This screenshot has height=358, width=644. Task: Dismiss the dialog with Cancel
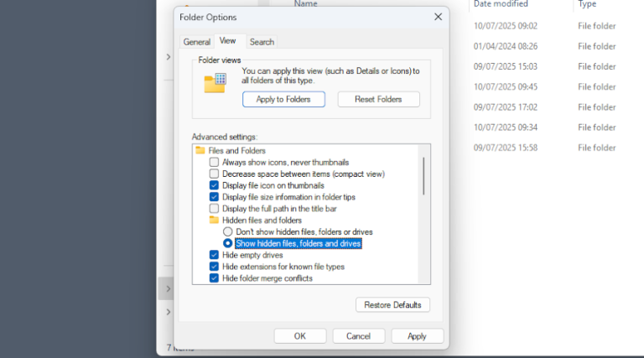358,335
